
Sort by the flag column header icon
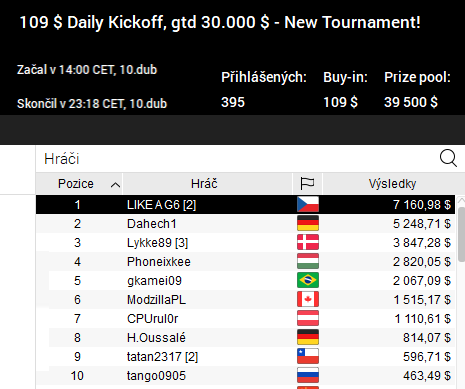click(x=307, y=183)
